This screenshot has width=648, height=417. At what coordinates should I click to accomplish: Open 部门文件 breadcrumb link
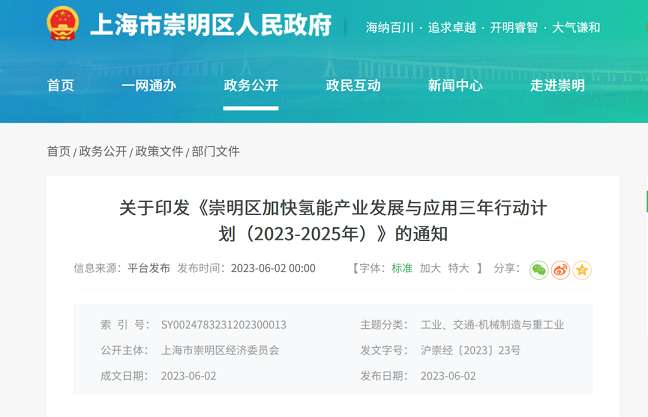coord(216,151)
